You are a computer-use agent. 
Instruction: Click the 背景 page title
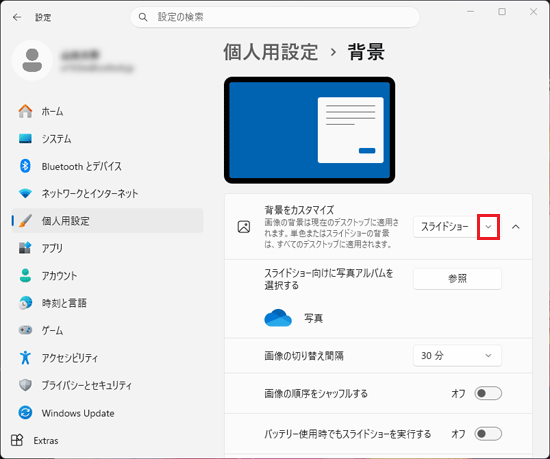click(366, 52)
